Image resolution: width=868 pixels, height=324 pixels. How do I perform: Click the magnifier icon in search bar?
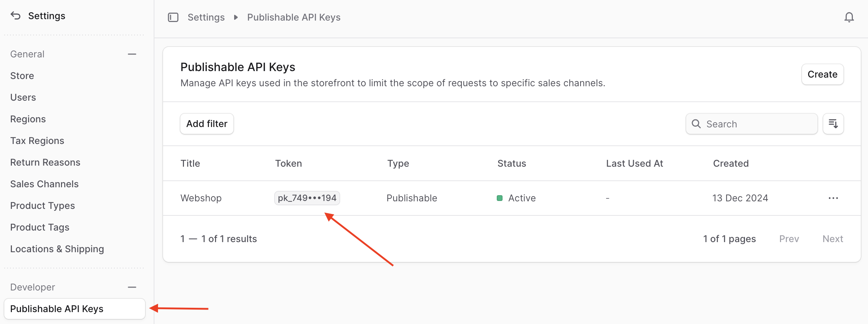tap(697, 124)
